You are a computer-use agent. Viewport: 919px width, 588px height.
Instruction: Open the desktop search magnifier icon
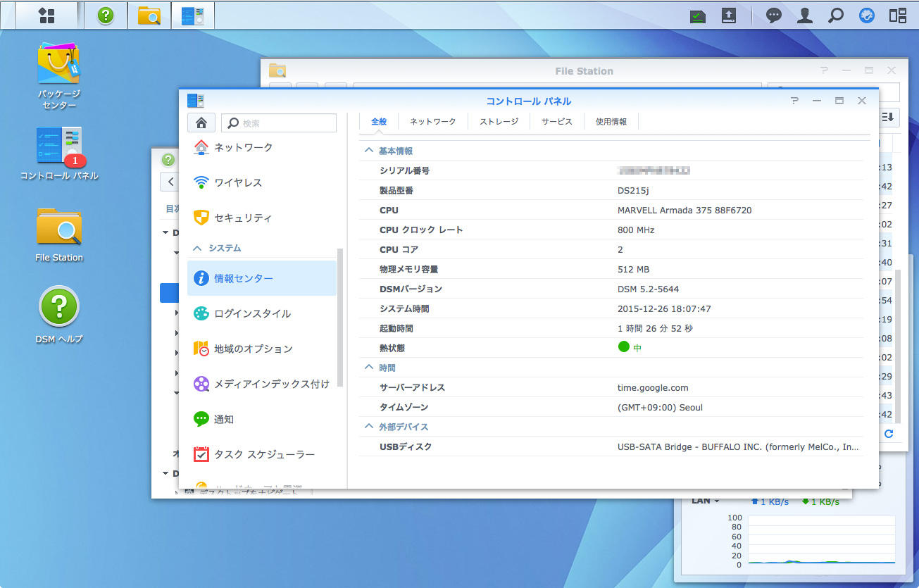click(x=836, y=15)
